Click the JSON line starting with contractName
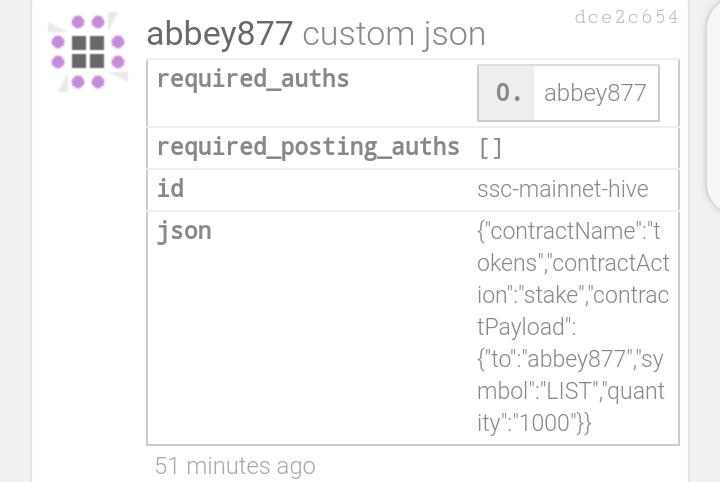Image resolution: width=720 pixels, height=482 pixels. tap(568, 231)
